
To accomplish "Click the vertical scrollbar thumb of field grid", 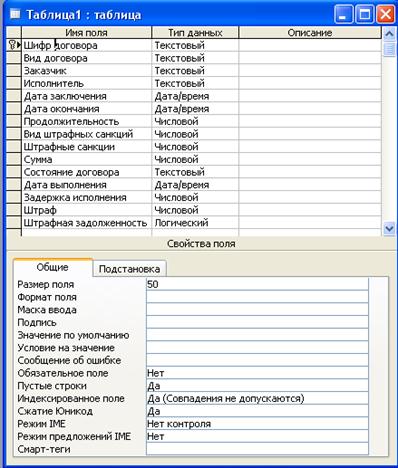I will point(389,49).
